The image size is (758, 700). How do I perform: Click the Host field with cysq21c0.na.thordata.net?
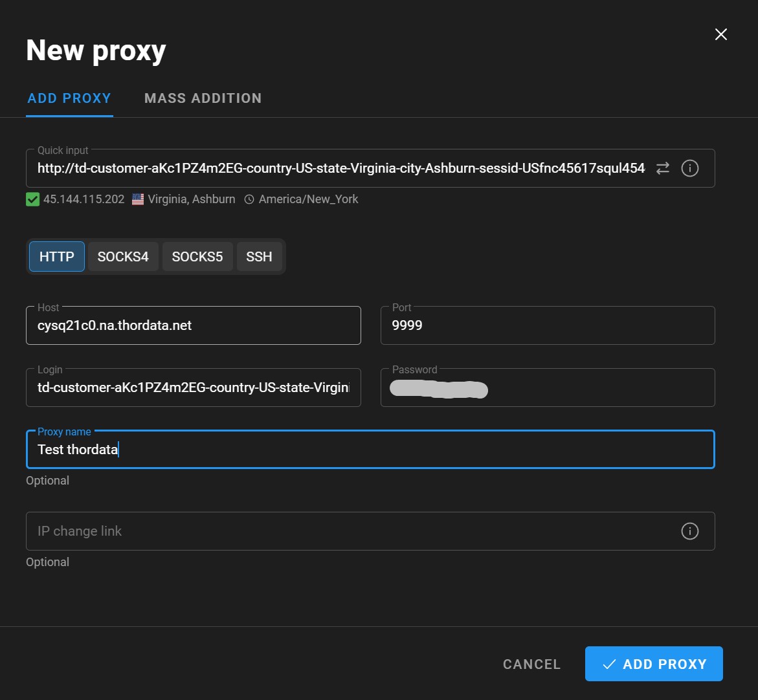coord(194,325)
